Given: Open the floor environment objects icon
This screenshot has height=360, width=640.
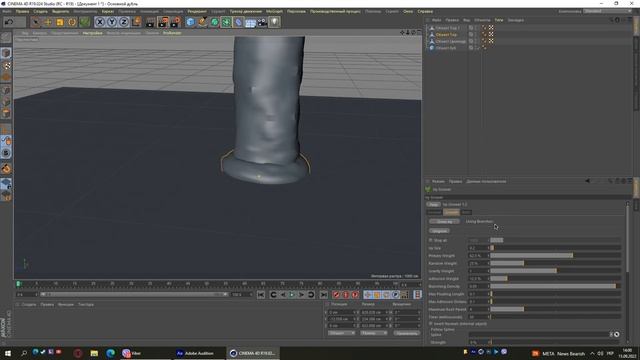Looking at the screenshot, I should pos(250,22).
